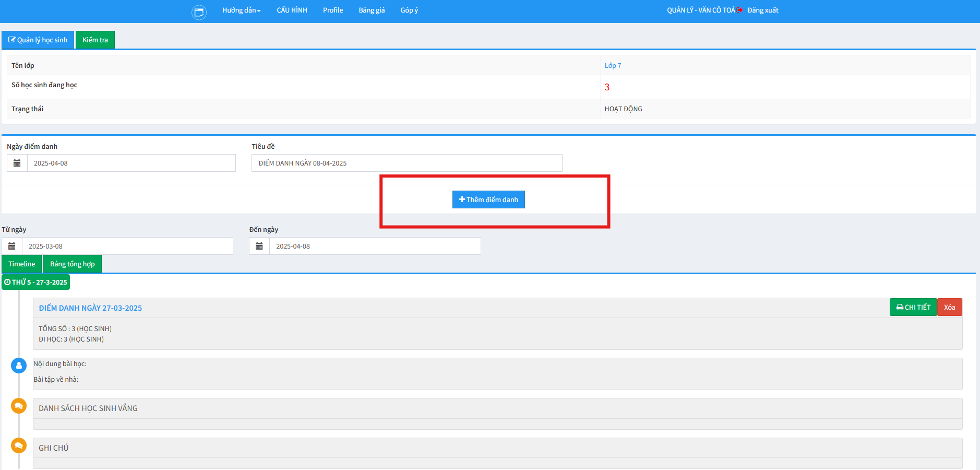The width and height of the screenshot is (980, 470).
Task: Click orange comment icon beside absent student list
Action: point(19,406)
